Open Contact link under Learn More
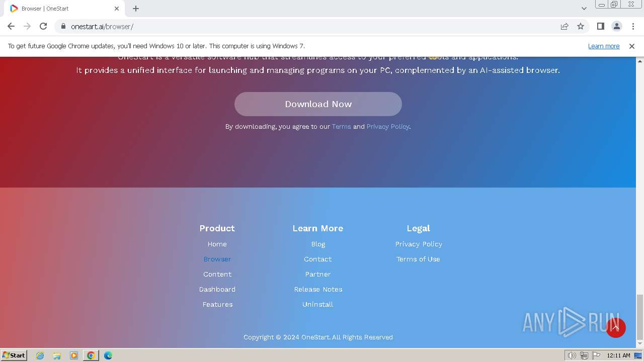The width and height of the screenshot is (644, 362). pyautogui.click(x=318, y=259)
